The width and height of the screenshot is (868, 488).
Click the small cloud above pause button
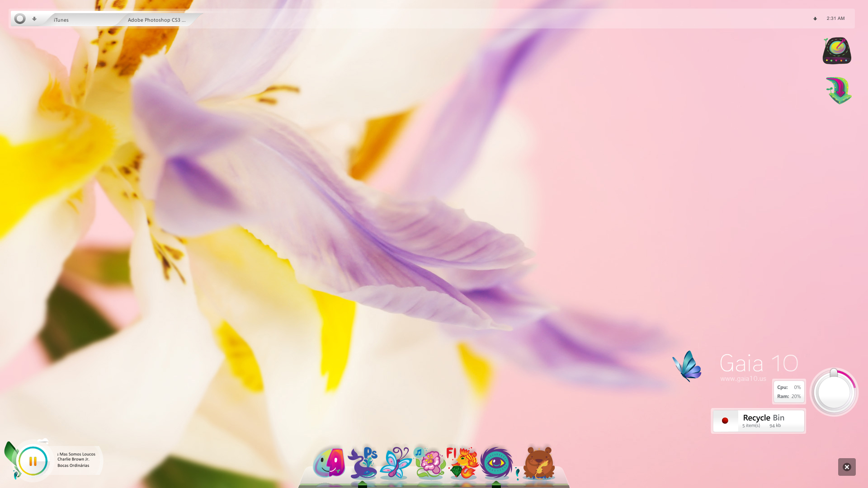[43, 441]
